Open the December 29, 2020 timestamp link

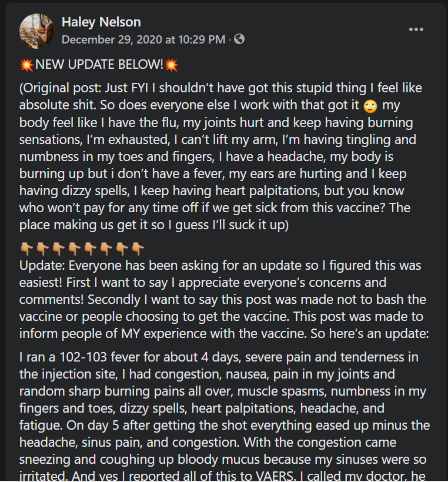143,39
